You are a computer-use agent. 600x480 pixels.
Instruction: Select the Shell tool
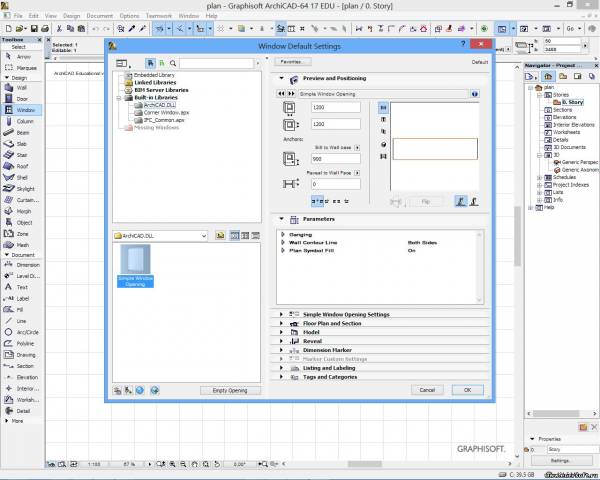[21, 178]
